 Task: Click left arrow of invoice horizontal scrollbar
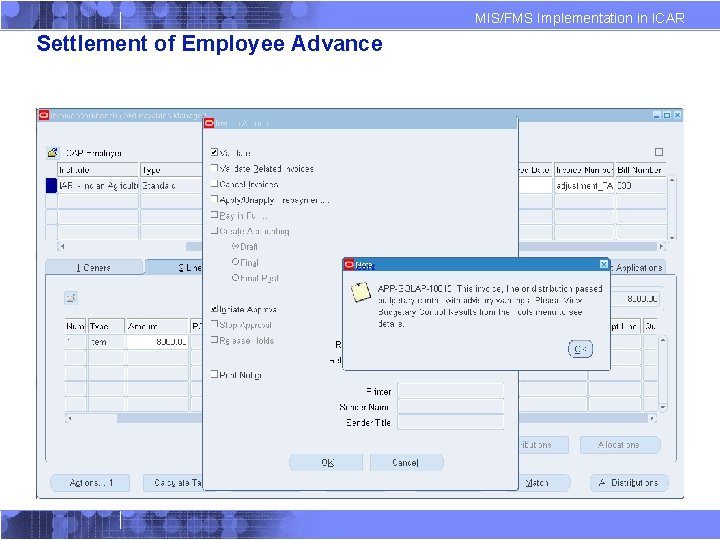(x=61, y=247)
